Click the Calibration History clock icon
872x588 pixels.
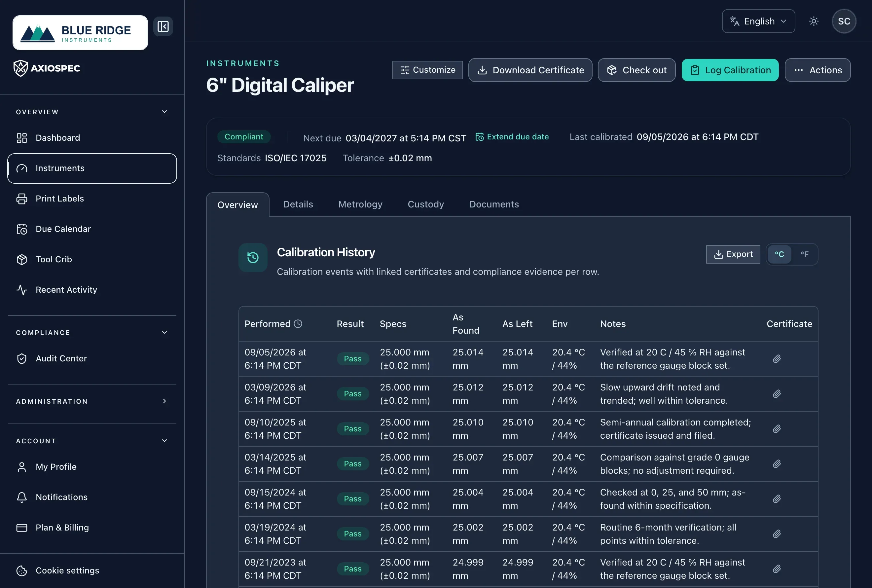click(253, 258)
